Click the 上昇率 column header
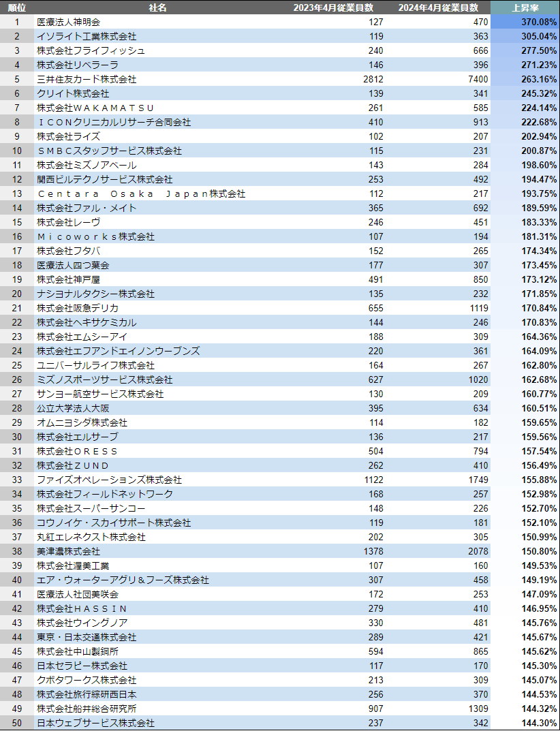The width and height of the screenshot is (560, 731). [x=525, y=7]
